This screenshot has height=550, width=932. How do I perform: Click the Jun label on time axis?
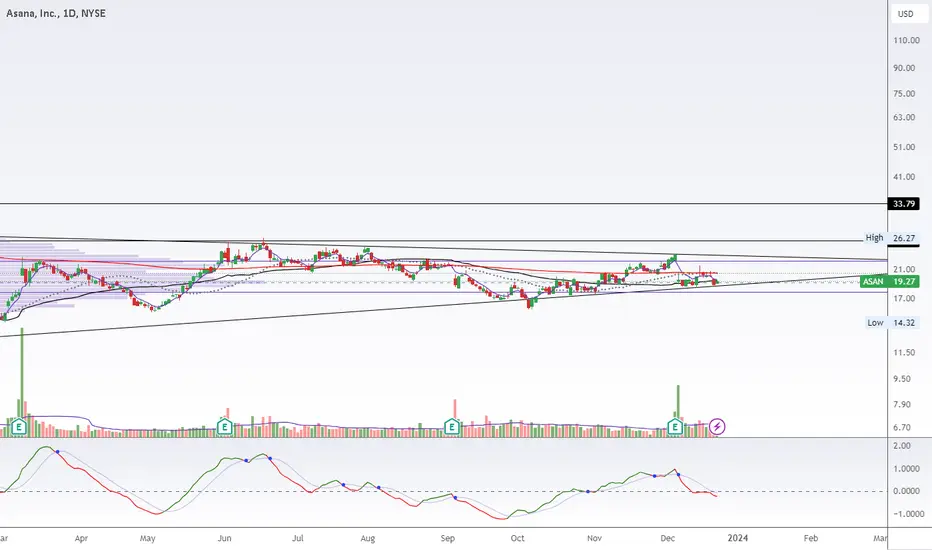click(225, 538)
